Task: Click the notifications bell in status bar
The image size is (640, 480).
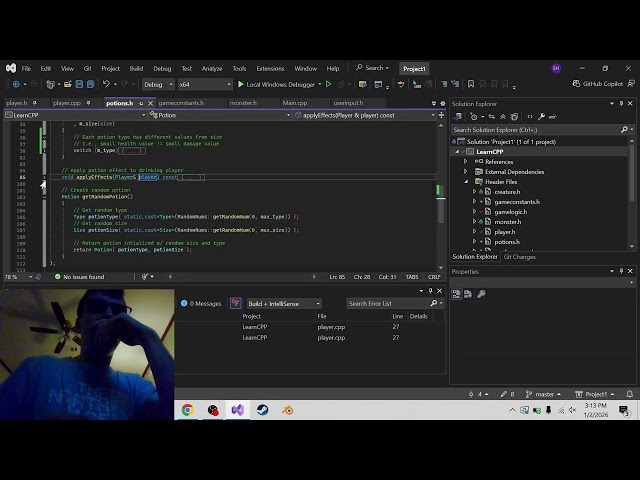Action: coord(630,394)
